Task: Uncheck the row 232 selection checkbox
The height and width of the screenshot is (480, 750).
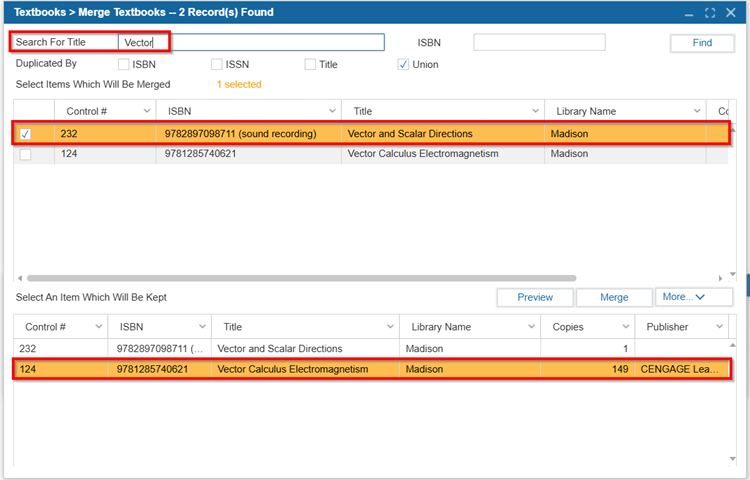Action: (x=25, y=134)
